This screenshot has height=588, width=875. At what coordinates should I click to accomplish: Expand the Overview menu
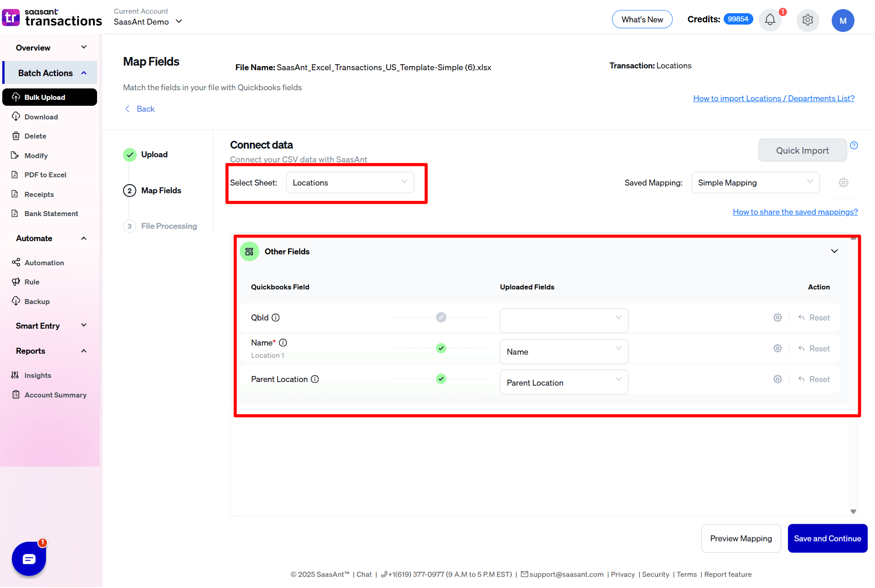(x=51, y=48)
